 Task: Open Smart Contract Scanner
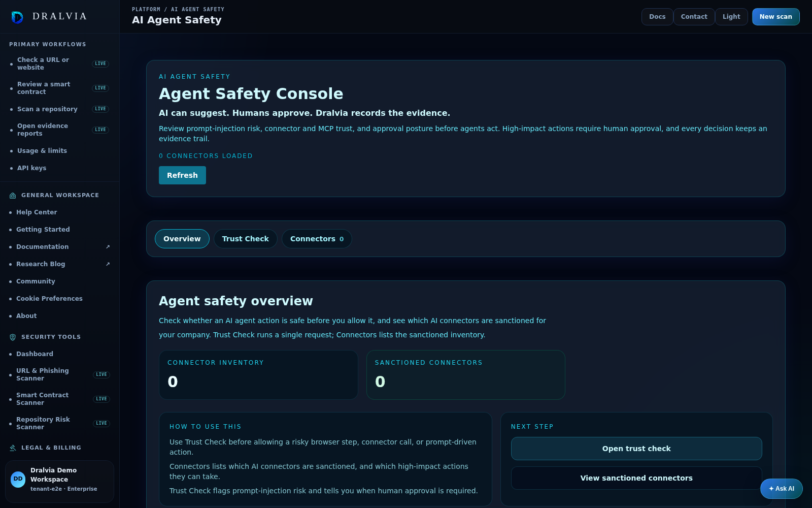pyautogui.click(x=60, y=399)
